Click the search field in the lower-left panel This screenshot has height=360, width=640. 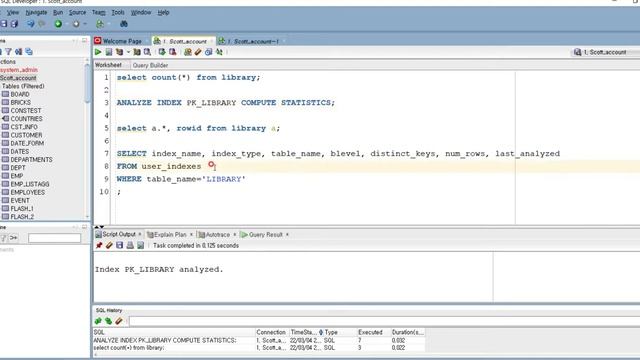55,238
